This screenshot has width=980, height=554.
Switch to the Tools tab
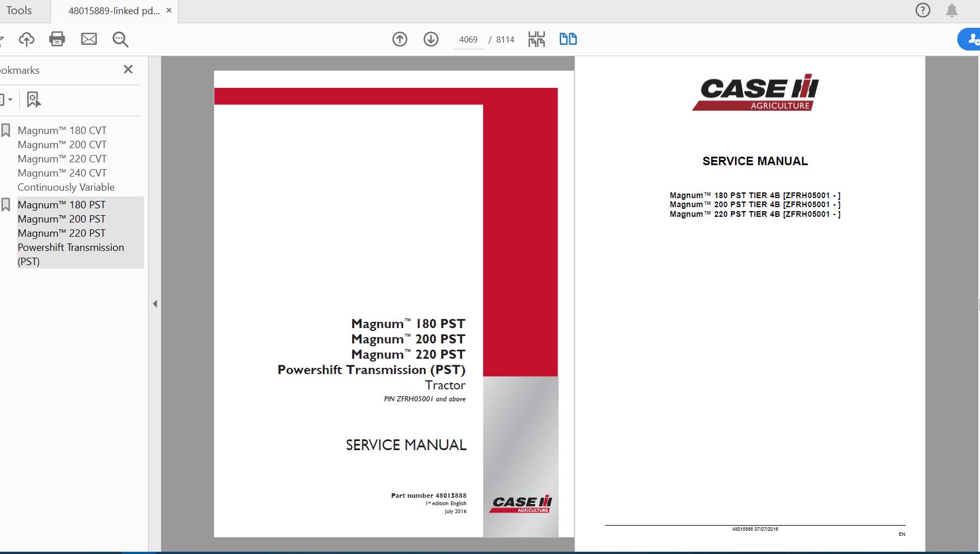[19, 11]
